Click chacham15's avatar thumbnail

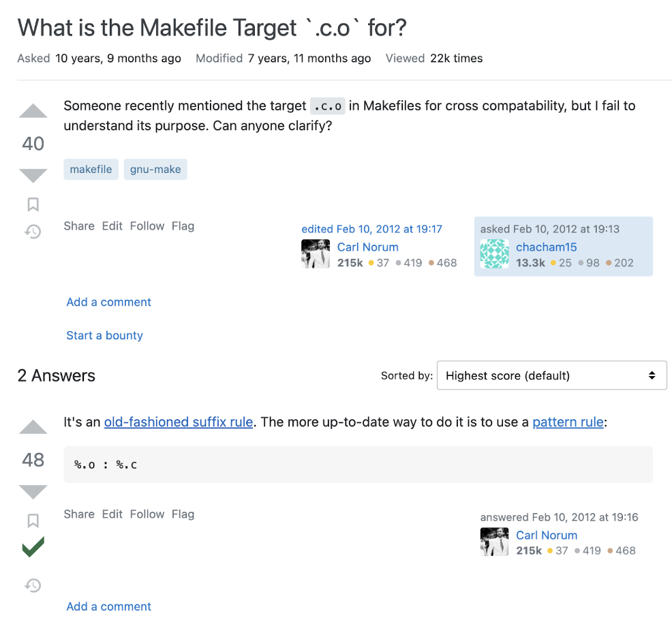click(495, 254)
